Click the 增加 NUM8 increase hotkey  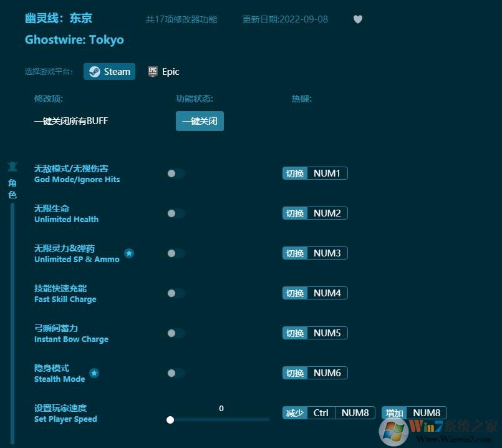coord(413,412)
